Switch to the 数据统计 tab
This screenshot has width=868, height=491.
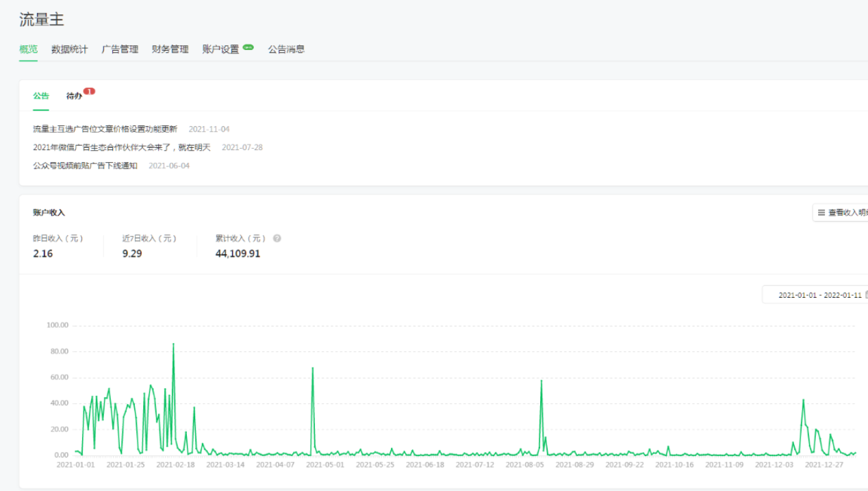(x=69, y=49)
